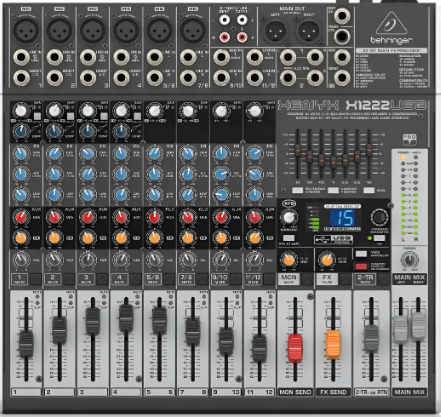Select the red MON SEND fader
441x417 pixels.
(295, 348)
